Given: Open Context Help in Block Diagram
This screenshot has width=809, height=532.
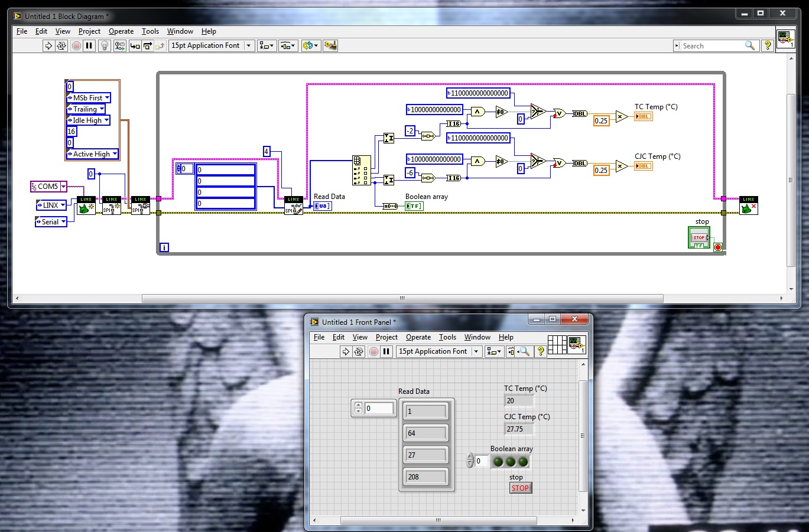Looking at the screenshot, I should click(x=767, y=45).
